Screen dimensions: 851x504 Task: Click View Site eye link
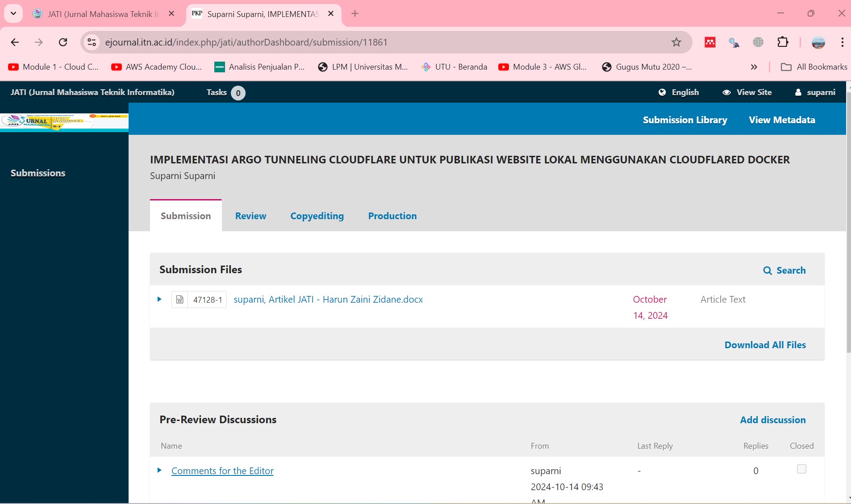point(747,92)
